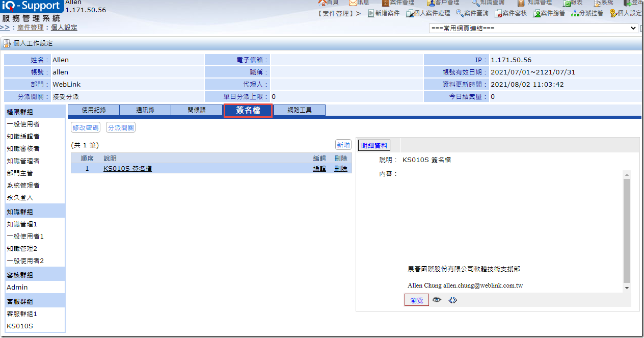Click the 一般使用者2 entry

[x=25, y=261]
